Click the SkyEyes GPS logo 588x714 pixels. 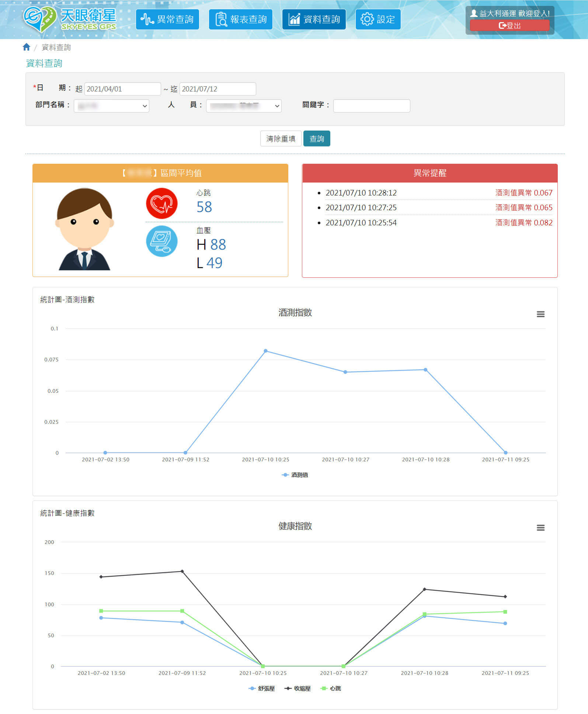tap(70, 19)
